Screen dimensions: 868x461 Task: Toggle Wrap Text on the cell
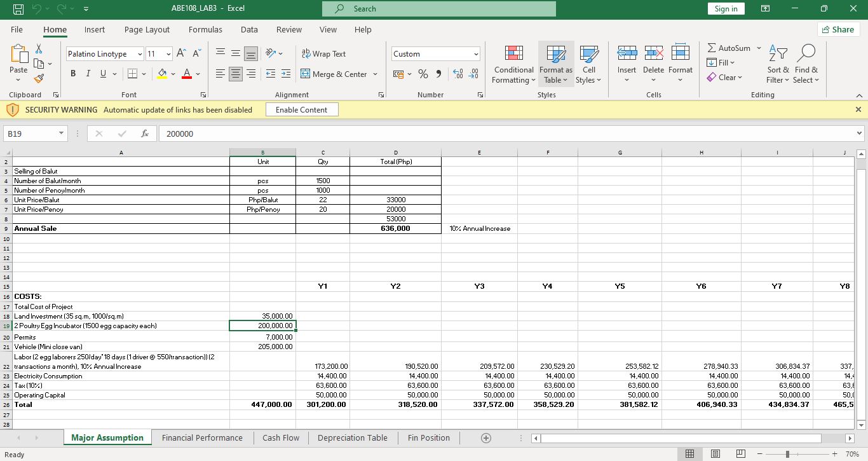(x=323, y=54)
